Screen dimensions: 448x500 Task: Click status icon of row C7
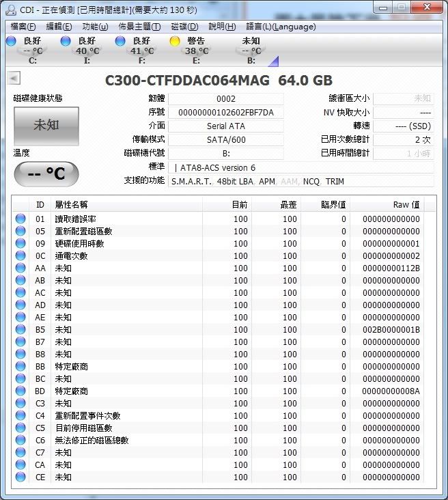point(20,452)
